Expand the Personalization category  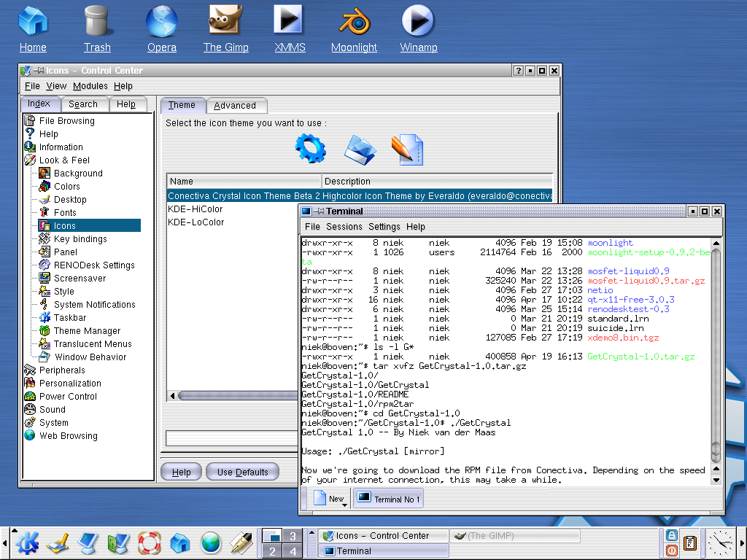click(70, 384)
